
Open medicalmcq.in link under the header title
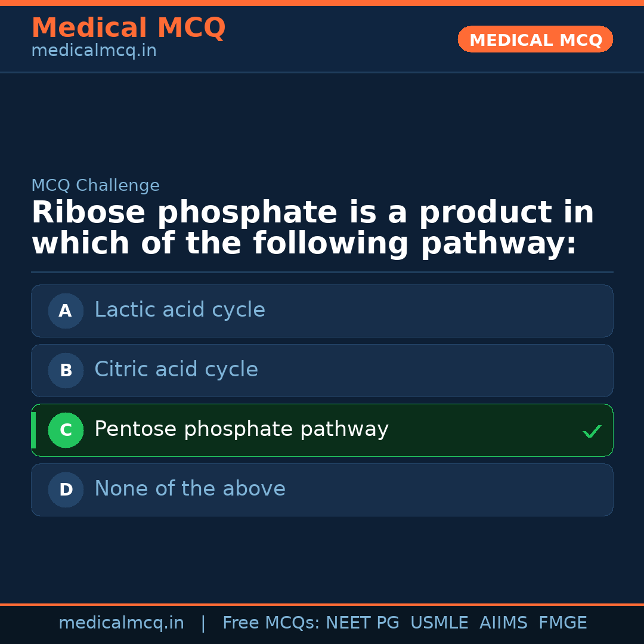[94, 51]
